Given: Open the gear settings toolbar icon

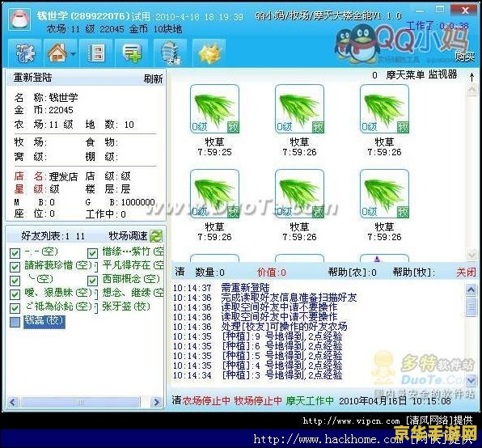Looking at the screenshot, I should pos(24,53).
